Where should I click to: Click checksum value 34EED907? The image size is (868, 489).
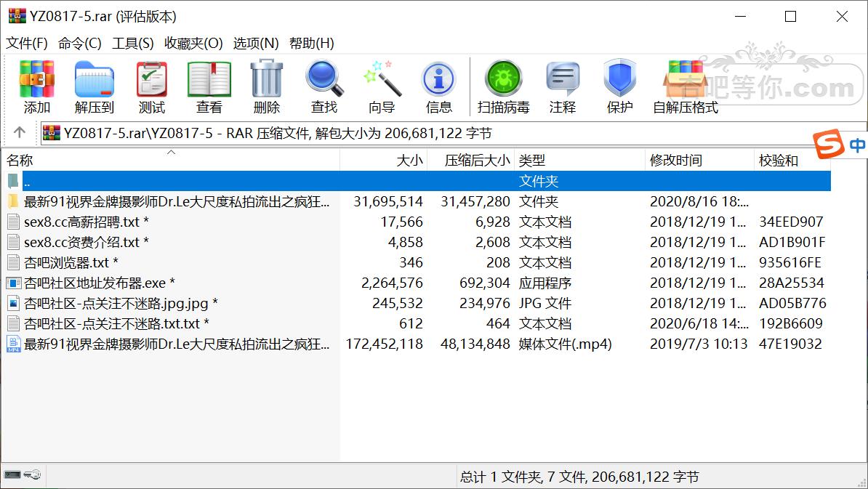[791, 222]
